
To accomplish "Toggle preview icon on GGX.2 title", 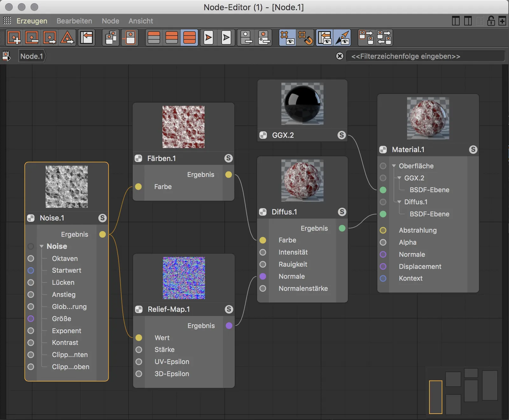I will 263,135.
